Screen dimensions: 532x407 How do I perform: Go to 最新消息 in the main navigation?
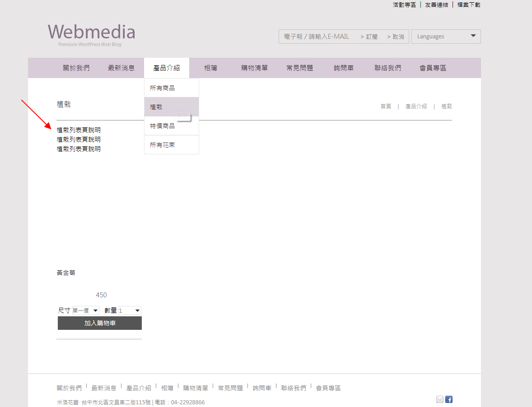(121, 68)
